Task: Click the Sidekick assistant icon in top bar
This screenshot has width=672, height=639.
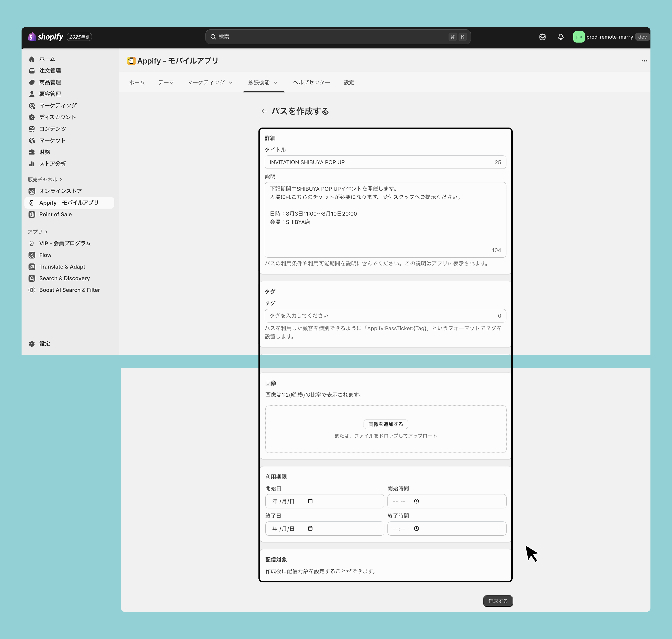Action: [542, 37]
